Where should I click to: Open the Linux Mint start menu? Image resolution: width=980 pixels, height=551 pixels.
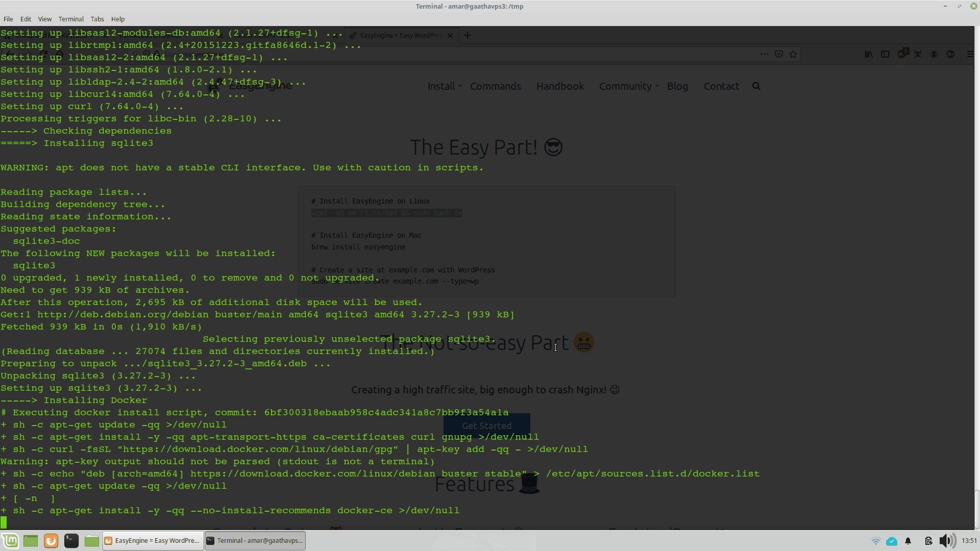(x=10, y=541)
